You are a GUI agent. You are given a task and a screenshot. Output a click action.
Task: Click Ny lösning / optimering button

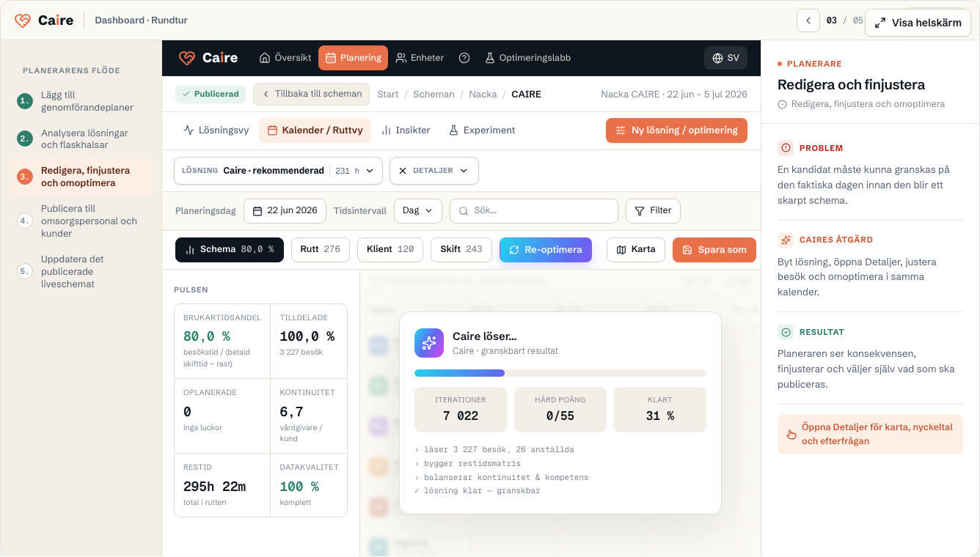[x=676, y=130]
